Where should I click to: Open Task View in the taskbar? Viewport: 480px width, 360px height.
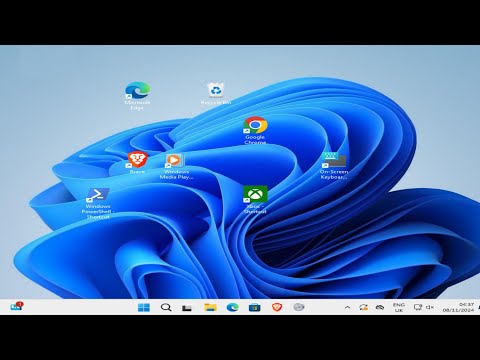[x=187, y=308]
